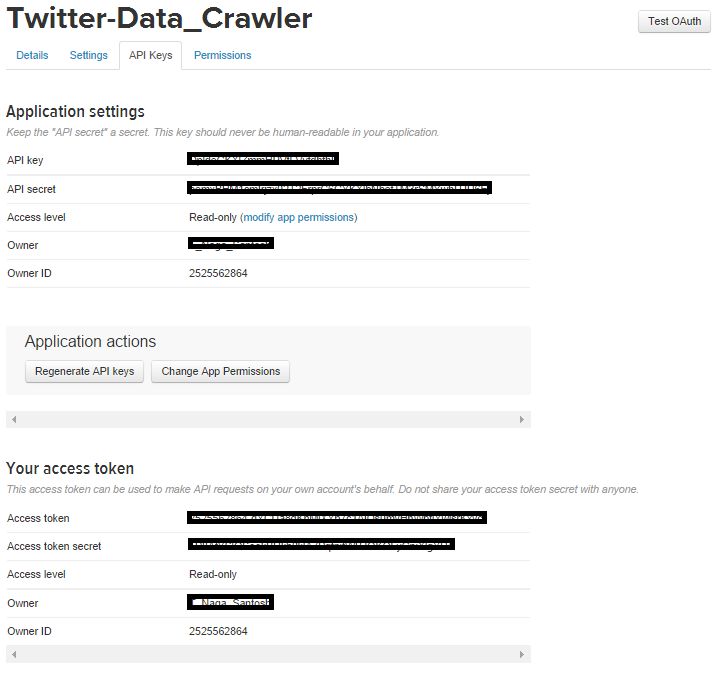Viewport: 717px width, 675px height.
Task: Click left arrow of Application settings scrollbar
Action: [x=14, y=419]
